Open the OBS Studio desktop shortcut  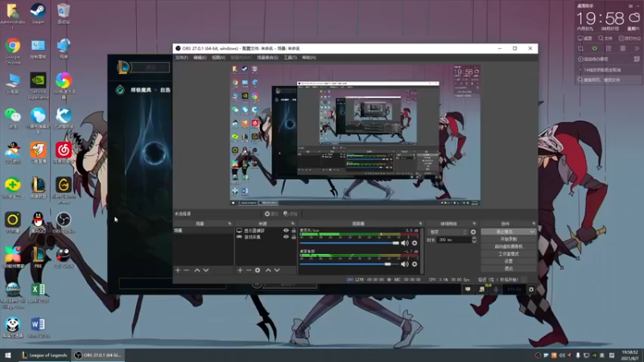64,223
